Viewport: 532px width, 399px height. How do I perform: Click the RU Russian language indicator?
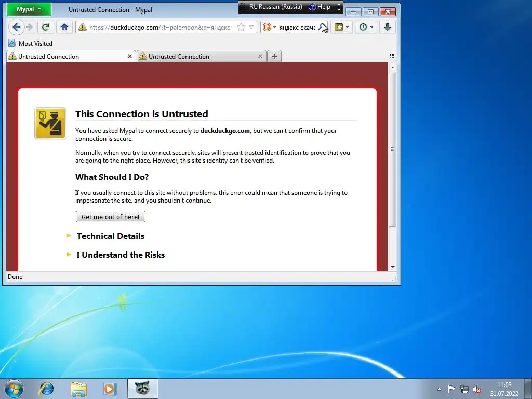pyautogui.click(x=275, y=7)
